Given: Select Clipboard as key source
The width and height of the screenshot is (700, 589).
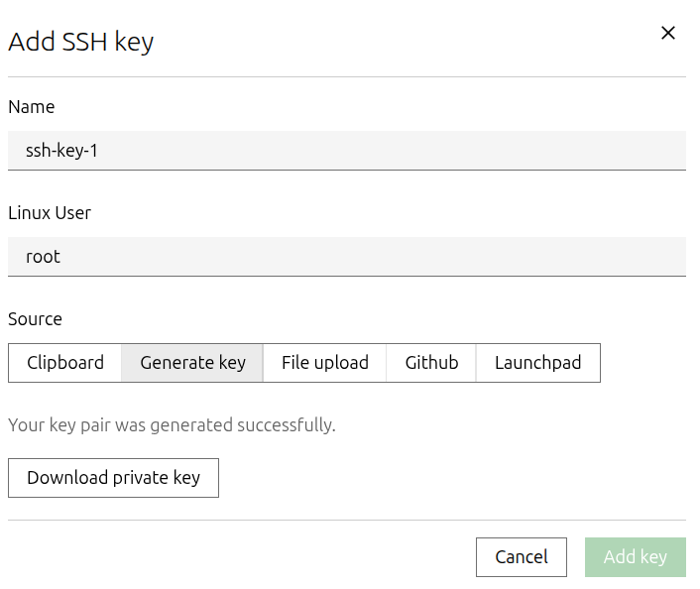Looking at the screenshot, I should click(65, 363).
